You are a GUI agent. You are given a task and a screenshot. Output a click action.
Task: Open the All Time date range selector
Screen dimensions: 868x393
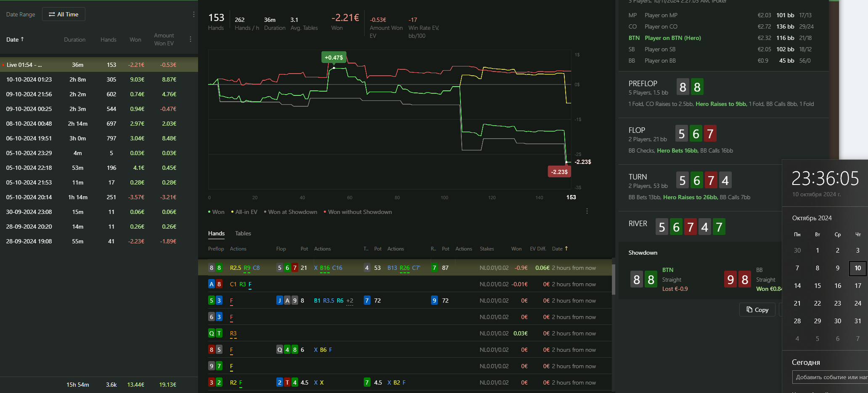(64, 14)
